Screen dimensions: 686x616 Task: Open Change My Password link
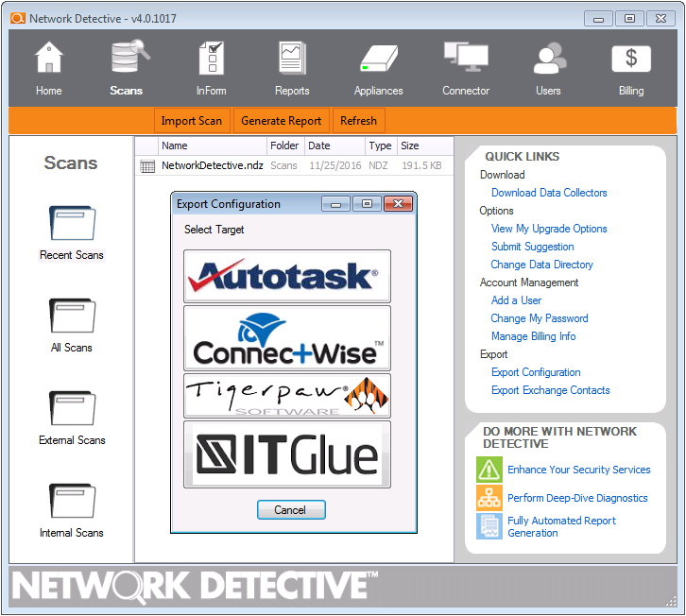click(x=539, y=318)
